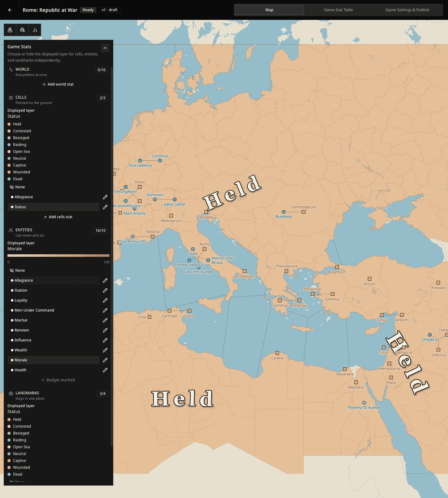Display Men Under Command layer
Image resolution: width=448 pixels, height=498 pixels.
tap(54, 310)
